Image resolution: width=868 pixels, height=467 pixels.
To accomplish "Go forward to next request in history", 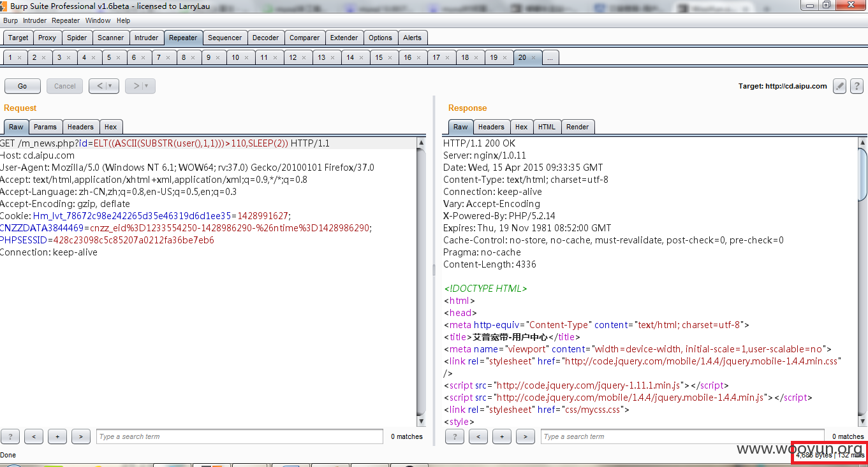I will (x=135, y=86).
